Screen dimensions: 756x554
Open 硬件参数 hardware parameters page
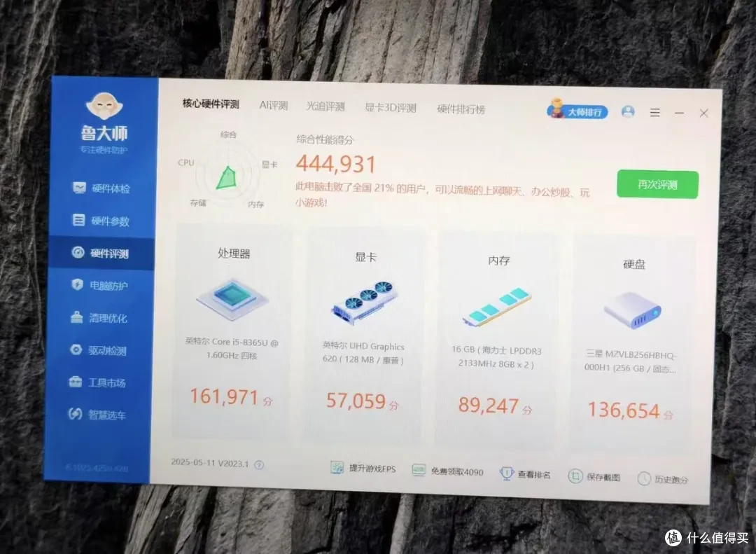point(101,221)
